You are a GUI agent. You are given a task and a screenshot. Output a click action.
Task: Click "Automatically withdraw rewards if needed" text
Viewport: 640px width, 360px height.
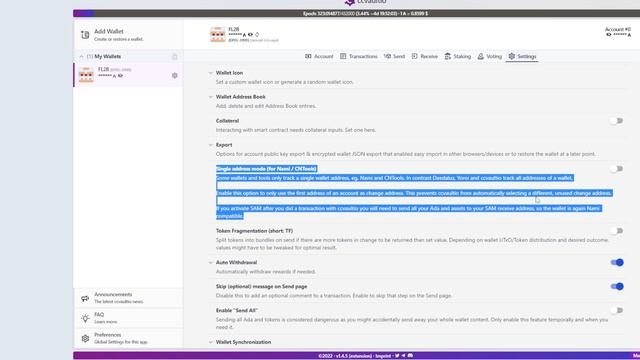(266, 272)
